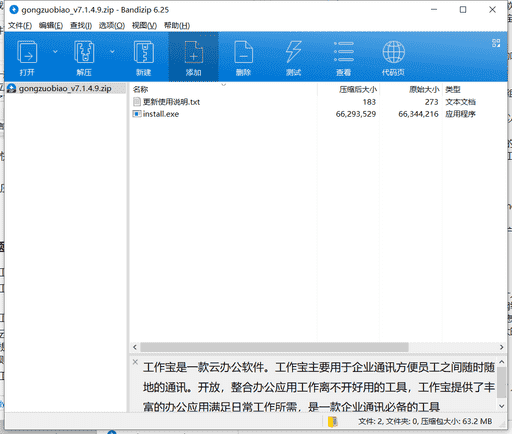Screen dimensions: 512x434
Task: Click the grid layout icon in toolbar corner
Action: pos(496,43)
